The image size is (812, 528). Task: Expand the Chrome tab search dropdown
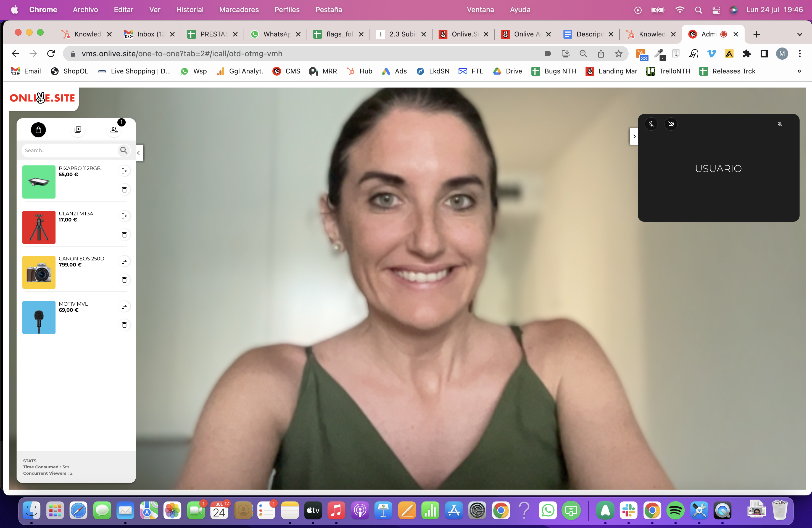[799, 34]
